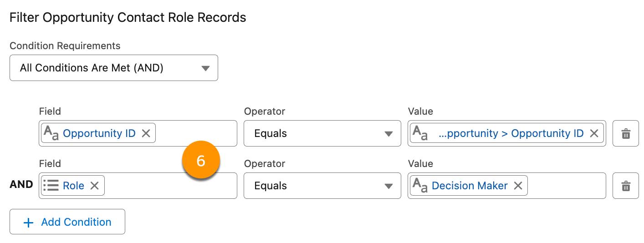Open the Operator dropdown for Role

point(322,186)
